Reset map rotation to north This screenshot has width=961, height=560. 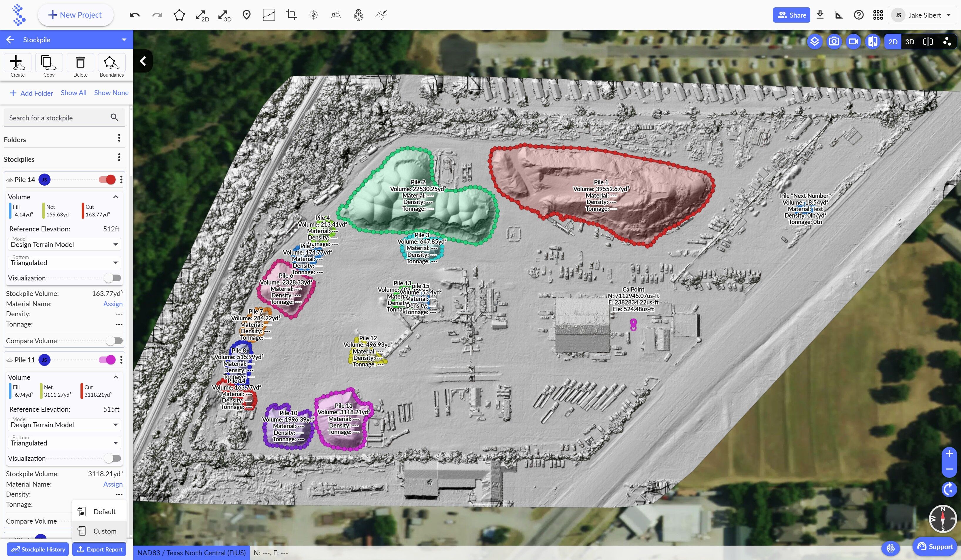(949, 489)
